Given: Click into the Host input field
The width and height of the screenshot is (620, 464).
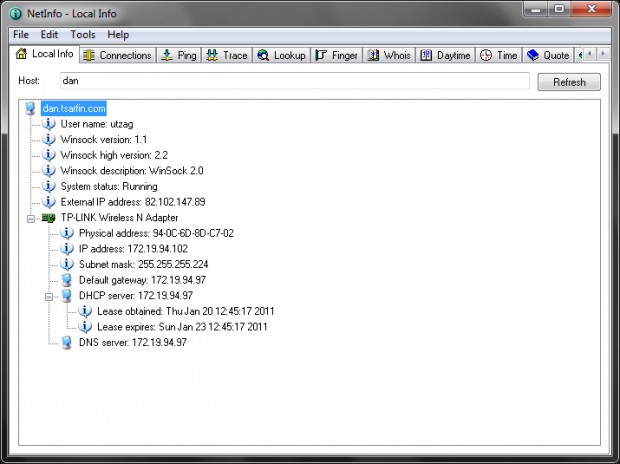Looking at the screenshot, I should tap(295, 81).
